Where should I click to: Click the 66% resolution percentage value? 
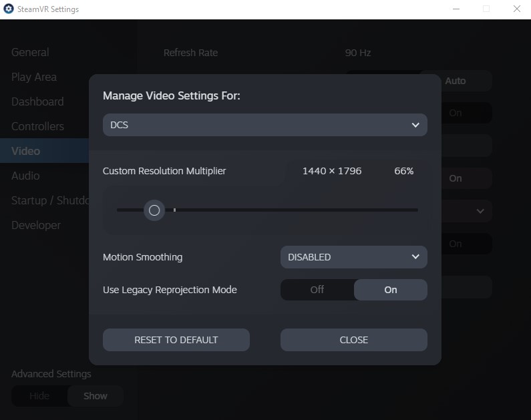click(403, 171)
